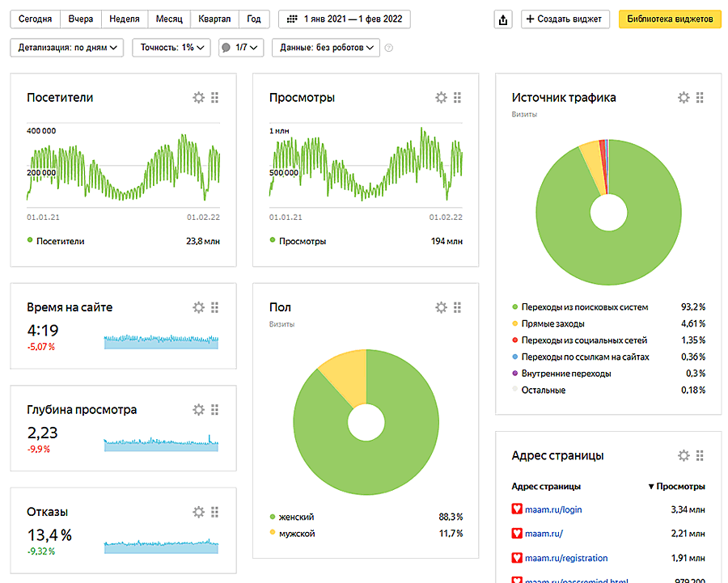Viewport: 728px width, 583px height.
Task: Click gear icon on Время на сайте widget
Action: click(199, 307)
